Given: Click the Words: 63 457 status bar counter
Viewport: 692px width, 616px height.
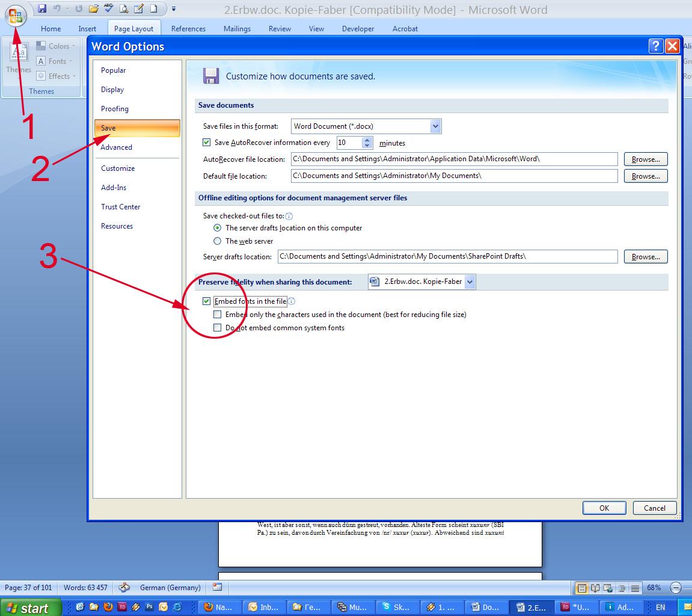Looking at the screenshot, I should click(x=85, y=588).
